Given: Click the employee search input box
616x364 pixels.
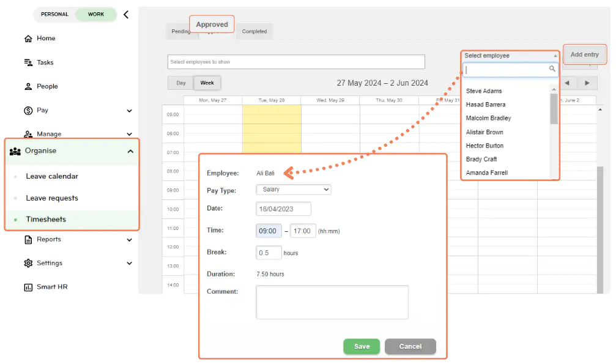Looking at the screenshot, I should point(510,70).
